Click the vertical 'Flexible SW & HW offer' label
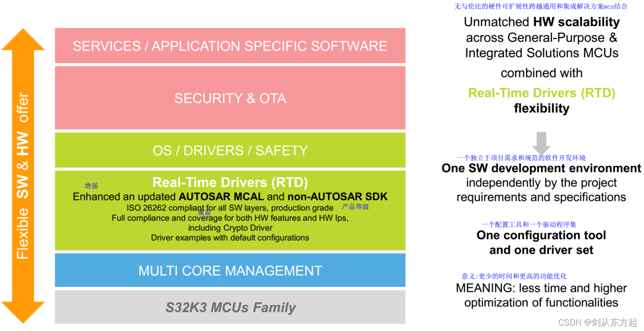This screenshot has height=331, width=644. (x=23, y=176)
